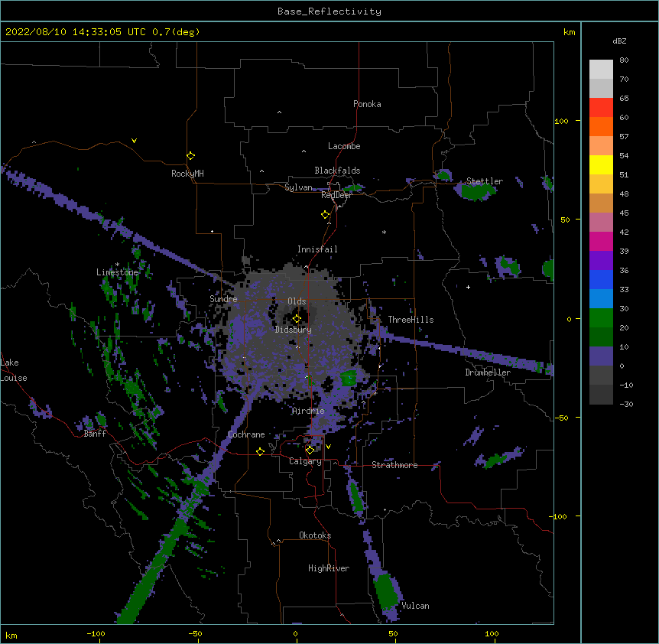
Task: Click the yellow marker south of RedDeer
Action: [x=325, y=215]
